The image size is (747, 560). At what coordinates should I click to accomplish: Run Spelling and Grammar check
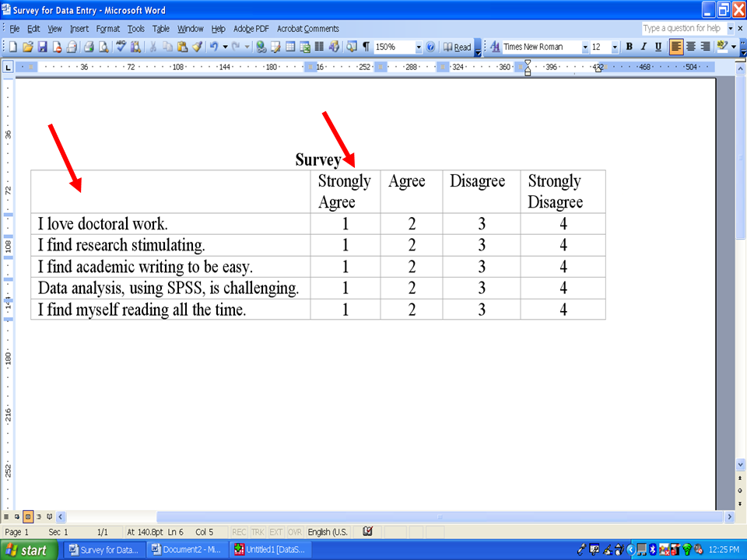pos(121,47)
